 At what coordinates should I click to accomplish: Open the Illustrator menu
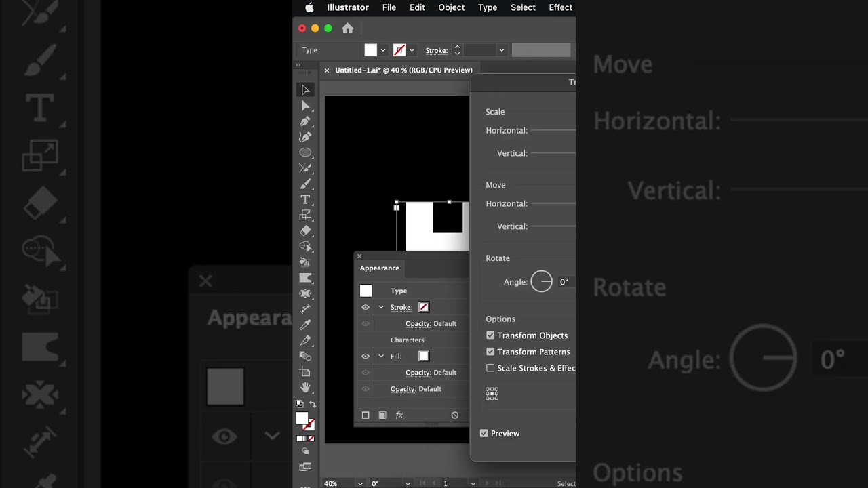click(x=348, y=7)
